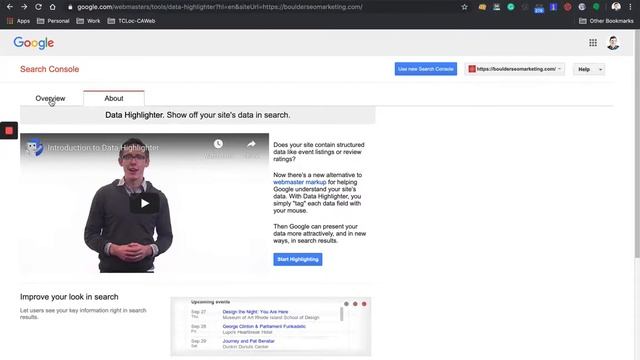The image size is (640, 360).
Task: Click the yellow extension icon beside the star
Action: (x=482, y=7)
